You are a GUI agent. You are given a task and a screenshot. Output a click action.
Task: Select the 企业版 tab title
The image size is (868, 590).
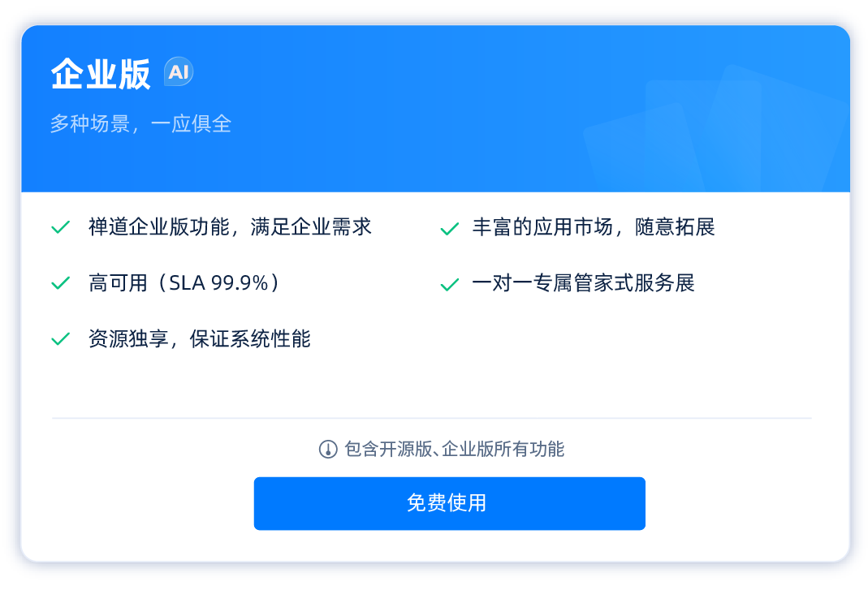(x=102, y=71)
